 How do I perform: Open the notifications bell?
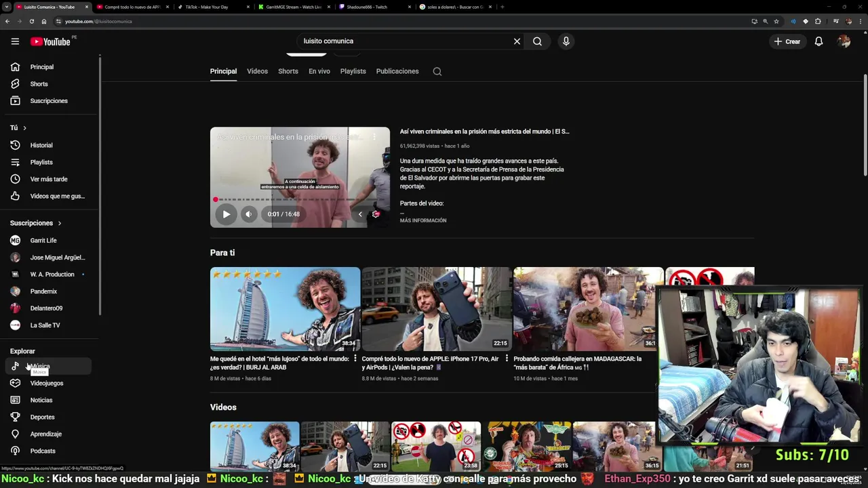pos(818,41)
